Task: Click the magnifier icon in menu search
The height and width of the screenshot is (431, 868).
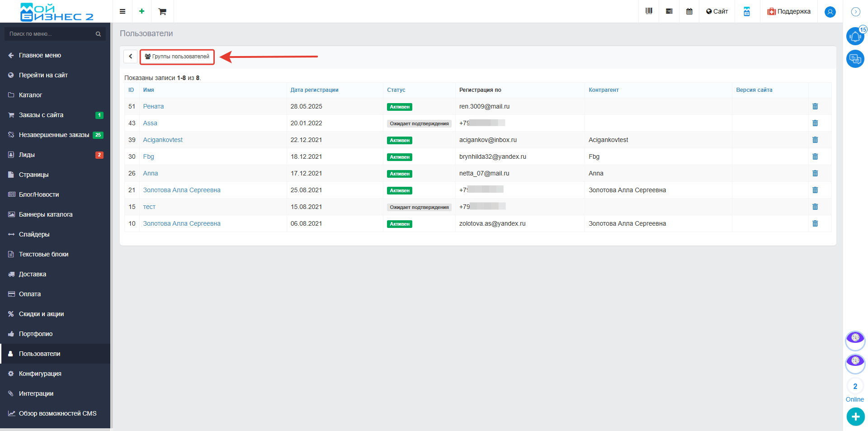Action: 98,34
